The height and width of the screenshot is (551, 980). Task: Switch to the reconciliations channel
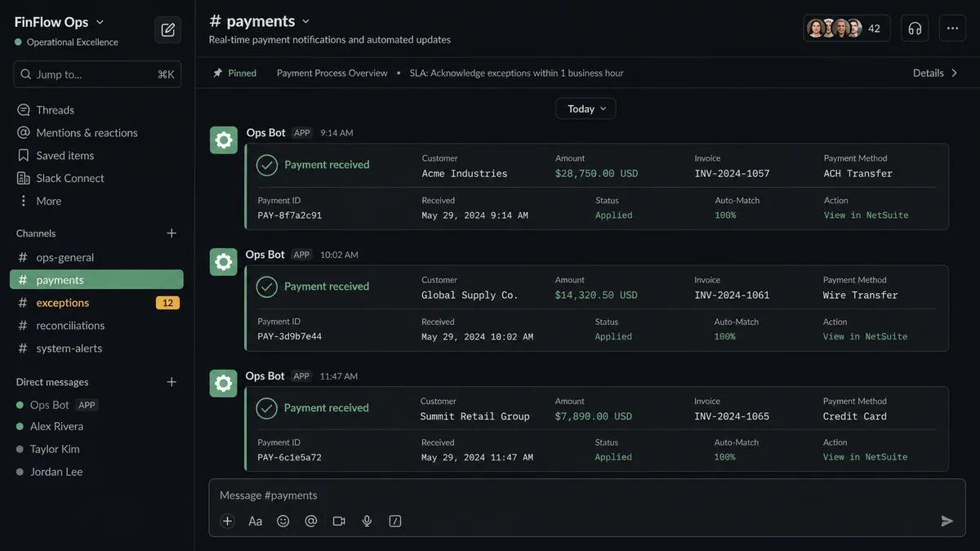click(x=96, y=326)
